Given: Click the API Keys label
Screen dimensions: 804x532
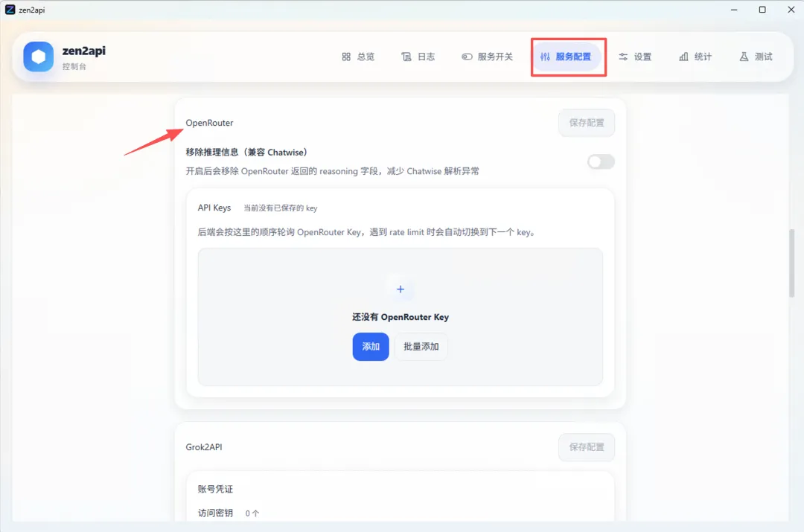Looking at the screenshot, I should (214, 208).
